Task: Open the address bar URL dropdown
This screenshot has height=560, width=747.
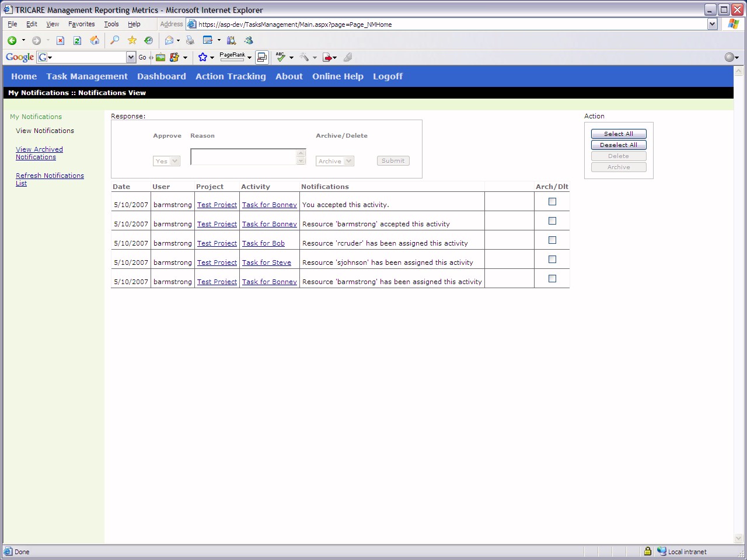Action: [x=712, y=24]
